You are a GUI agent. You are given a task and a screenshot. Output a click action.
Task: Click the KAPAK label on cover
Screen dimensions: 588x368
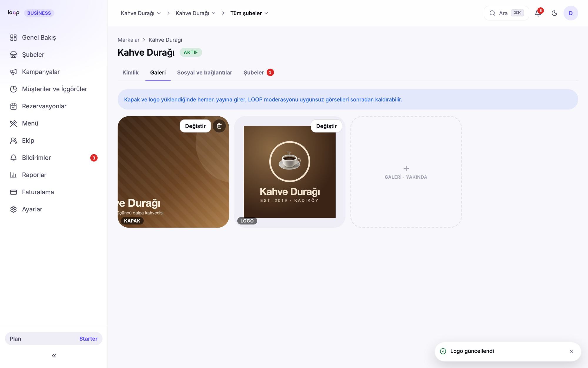[x=132, y=221]
